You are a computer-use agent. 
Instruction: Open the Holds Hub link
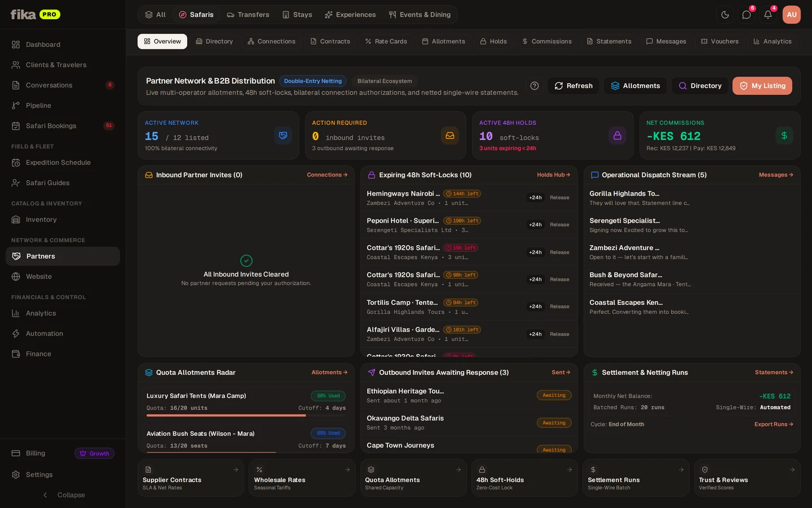[554, 175]
